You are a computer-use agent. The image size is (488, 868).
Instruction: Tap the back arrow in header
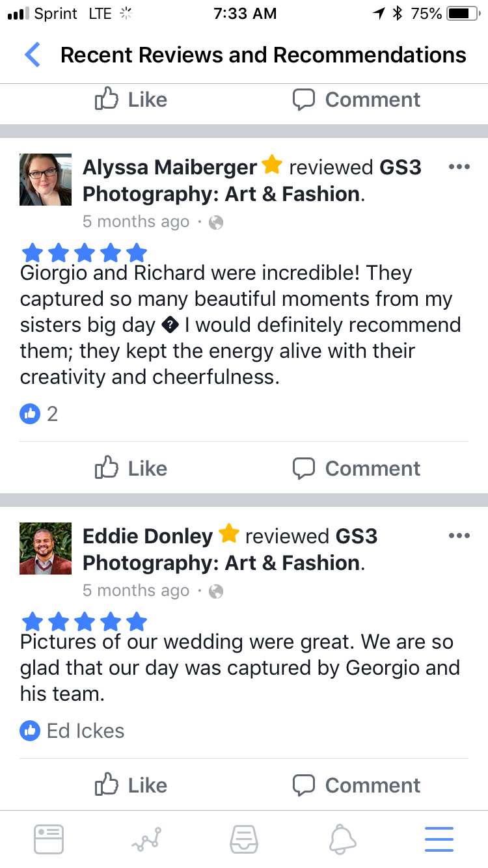[33, 55]
